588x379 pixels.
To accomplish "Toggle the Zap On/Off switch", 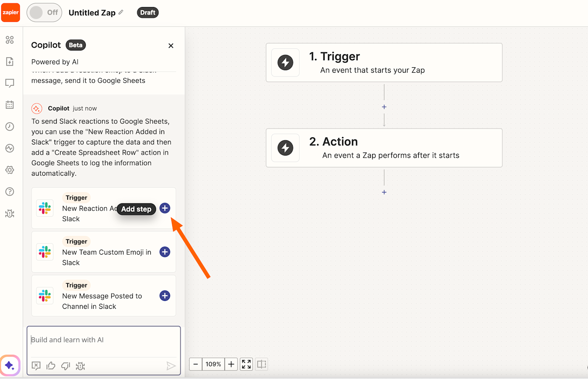I will (x=45, y=13).
